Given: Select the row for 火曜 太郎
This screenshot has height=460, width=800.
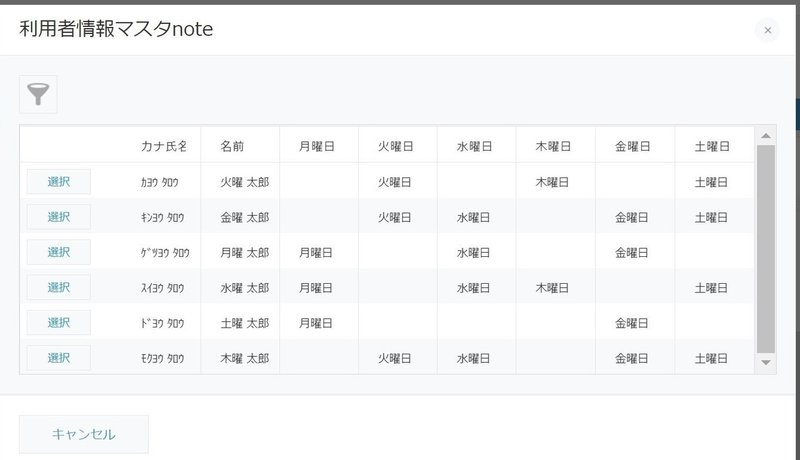Looking at the screenshot, I should click(58, 182).
